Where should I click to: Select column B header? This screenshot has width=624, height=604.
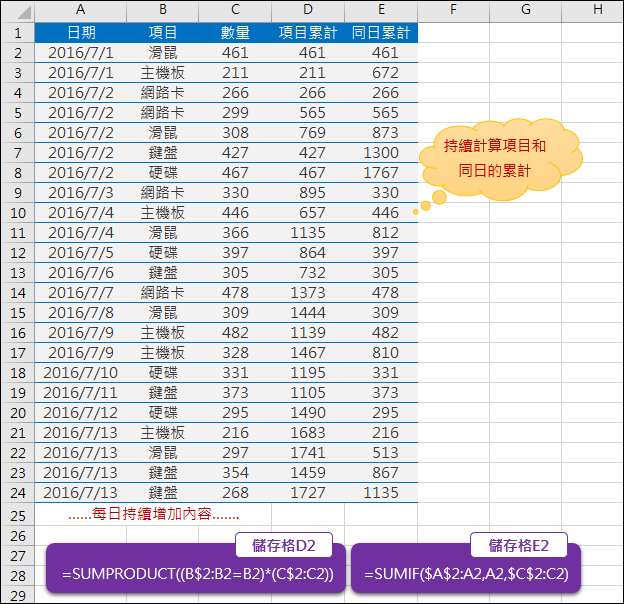coord(163,10)
